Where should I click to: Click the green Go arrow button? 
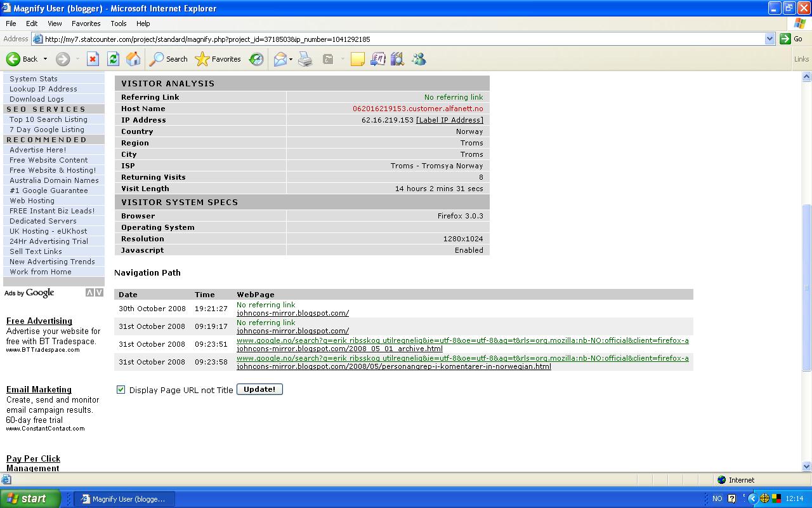coord(785,39)
